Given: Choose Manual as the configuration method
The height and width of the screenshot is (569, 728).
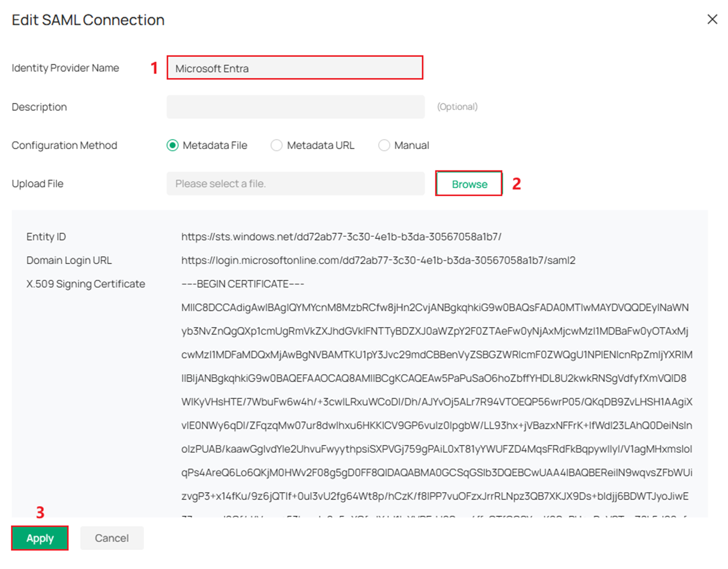Looking at the screenshot, I should point(384,145).
